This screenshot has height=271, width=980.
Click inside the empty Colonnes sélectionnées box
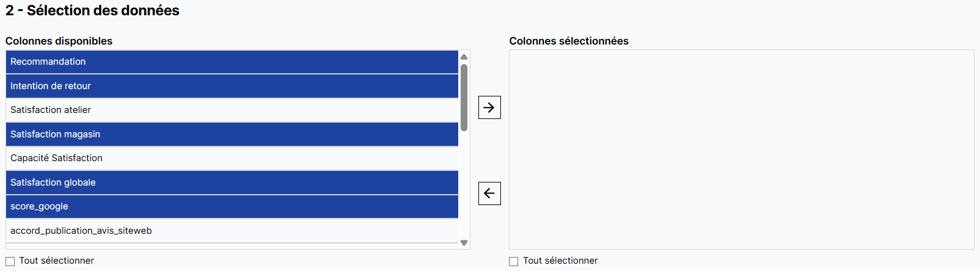tap(741, 150)
